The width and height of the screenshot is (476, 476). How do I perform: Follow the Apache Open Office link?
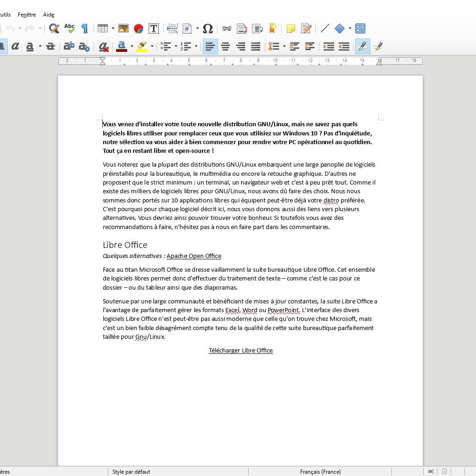(x=194, y=256)
